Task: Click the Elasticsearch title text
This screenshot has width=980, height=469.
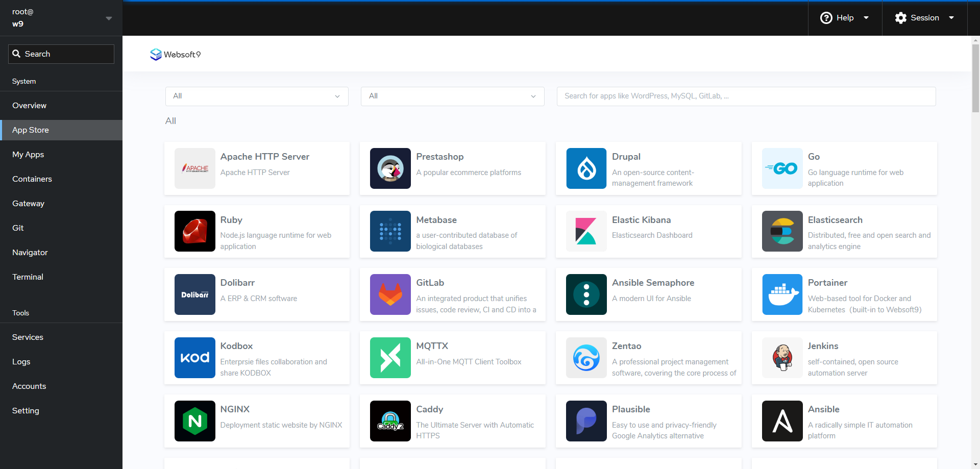Action: point(835,220)
